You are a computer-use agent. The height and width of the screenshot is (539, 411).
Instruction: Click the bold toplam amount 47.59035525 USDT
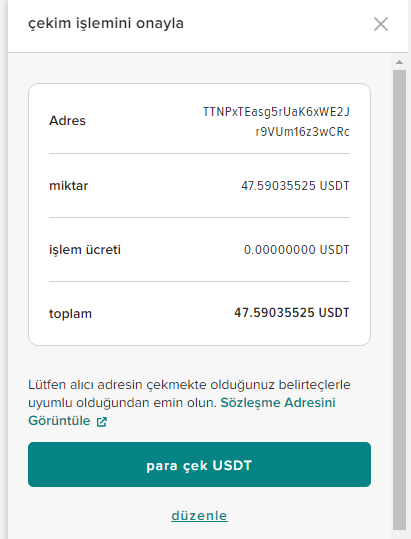[292, 313]
